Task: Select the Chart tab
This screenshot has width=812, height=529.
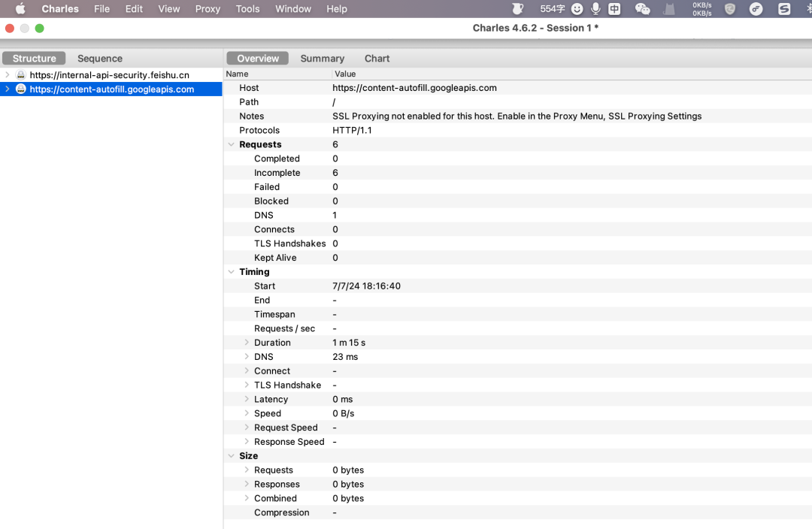Action: coord(377,59)
